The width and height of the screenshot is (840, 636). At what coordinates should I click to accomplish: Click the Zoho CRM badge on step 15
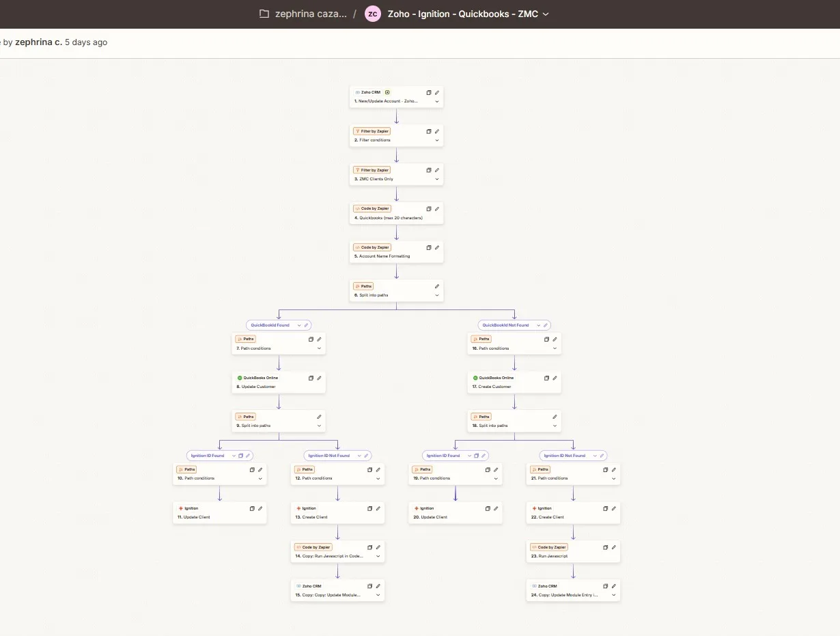point(308,586)
